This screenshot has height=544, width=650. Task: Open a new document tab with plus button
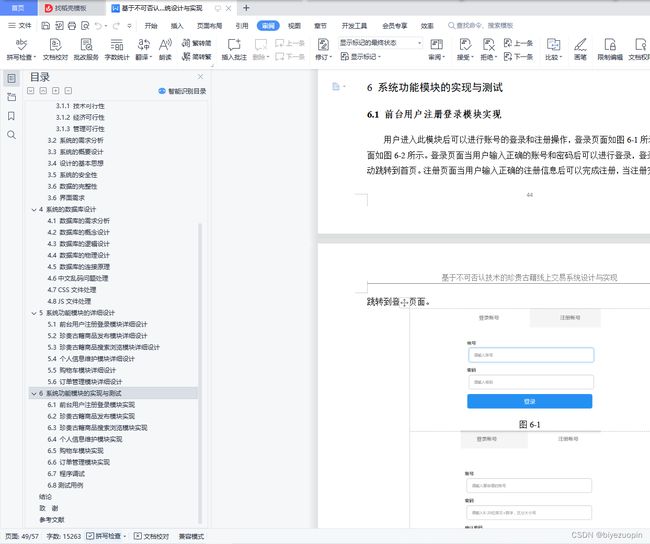[246, 8]
